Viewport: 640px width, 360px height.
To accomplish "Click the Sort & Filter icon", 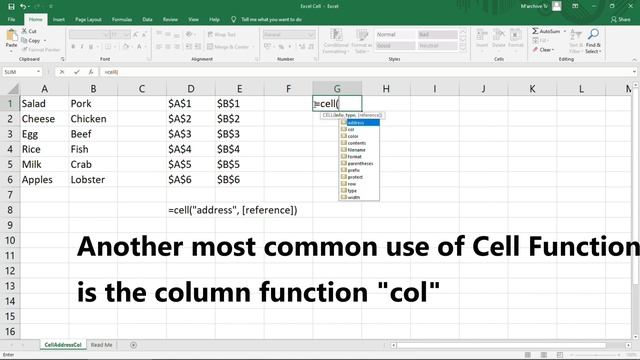I will click(x=576, y=34).
